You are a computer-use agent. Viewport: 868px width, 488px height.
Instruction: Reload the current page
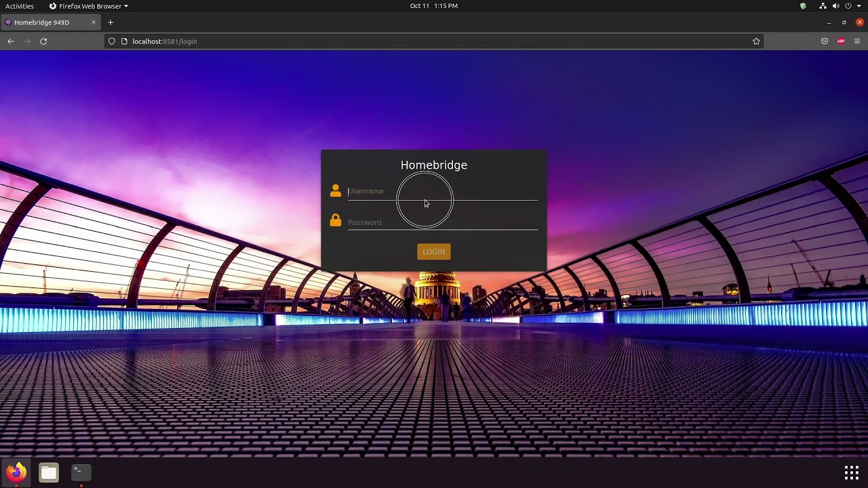click(43, 41)
